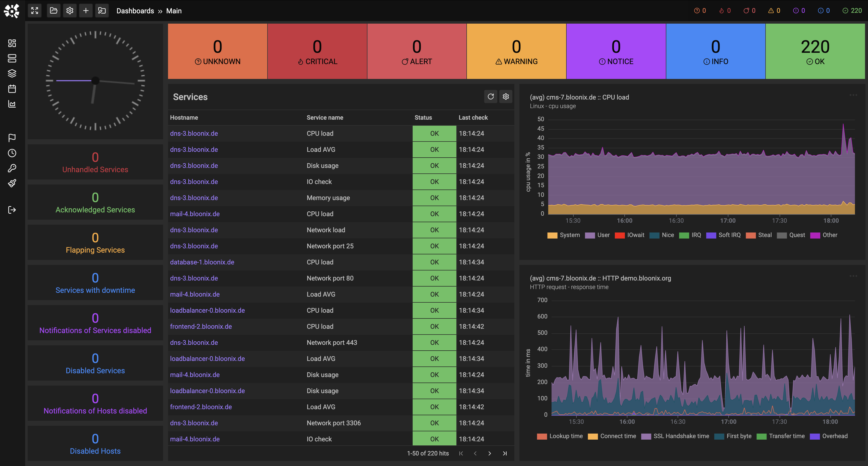Refresh the Services table
Viewport: 868px width, 466px height.
coord(491,97)
